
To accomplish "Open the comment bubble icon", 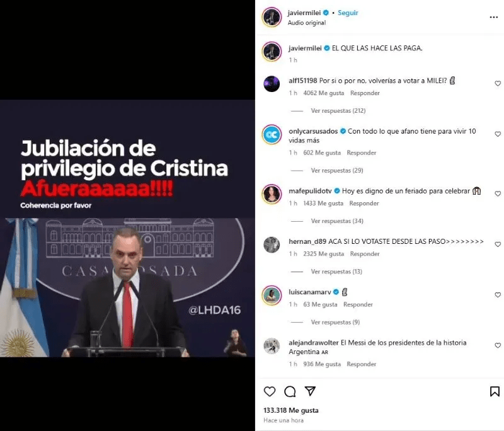I will point(290,391).
